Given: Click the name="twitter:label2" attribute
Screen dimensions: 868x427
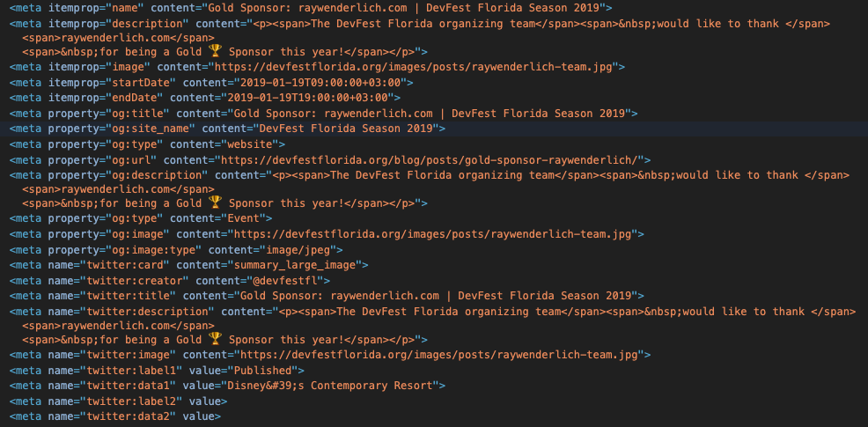Looking at the screenshot, I should click(115, 401).
